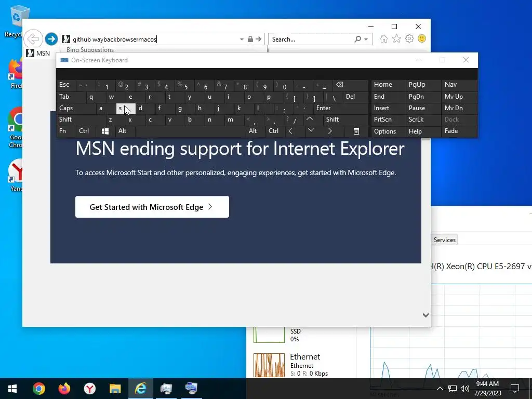
Task: Open Favorites star icon
Action: [x=396, y=38]
